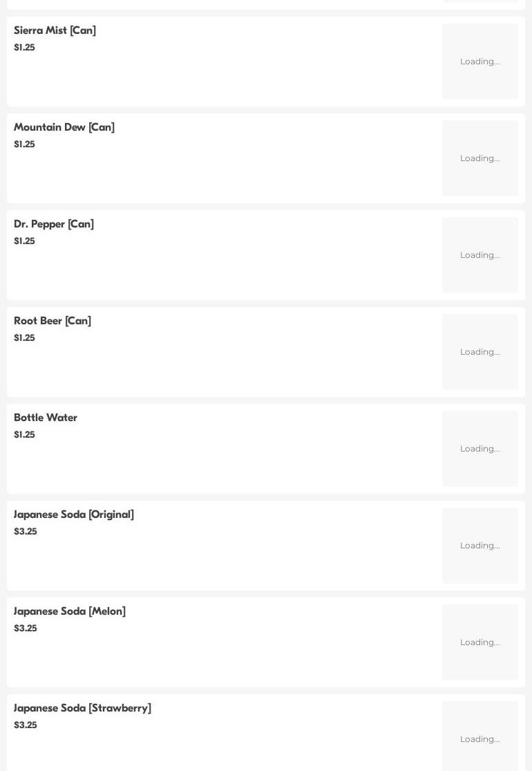Screen dimensions: 532x771
Task: Click the Mountain Dew image placeholder
Action: pyautogui.click(x=479, y=158)
